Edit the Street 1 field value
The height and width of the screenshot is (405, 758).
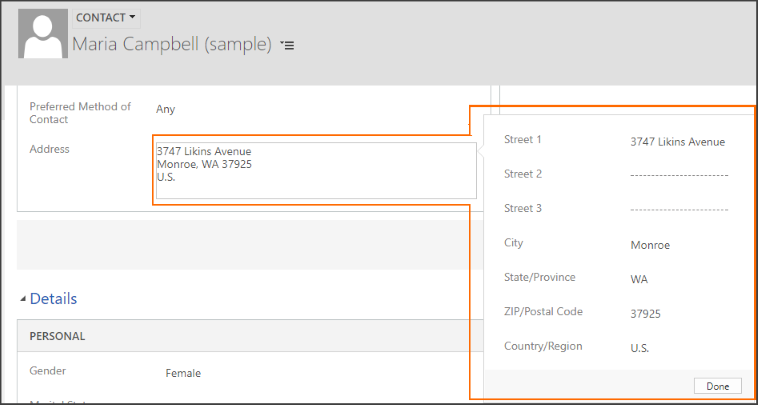pyautogui.click(x=677, y=142)
